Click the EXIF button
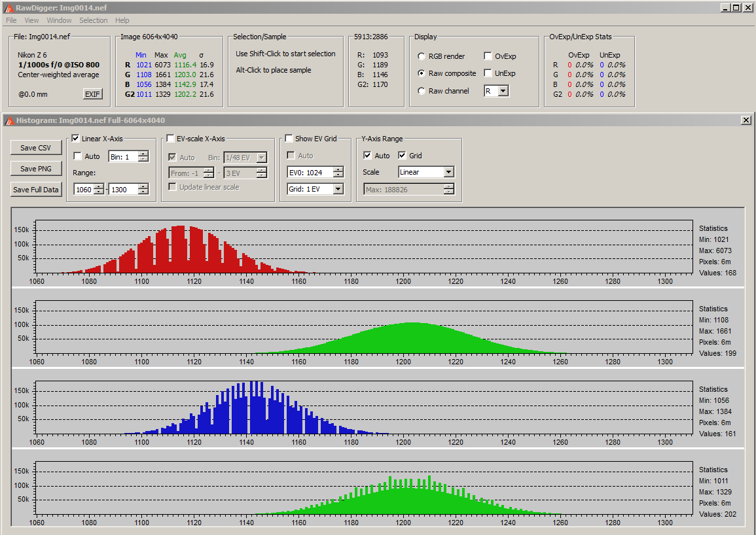 93,94
